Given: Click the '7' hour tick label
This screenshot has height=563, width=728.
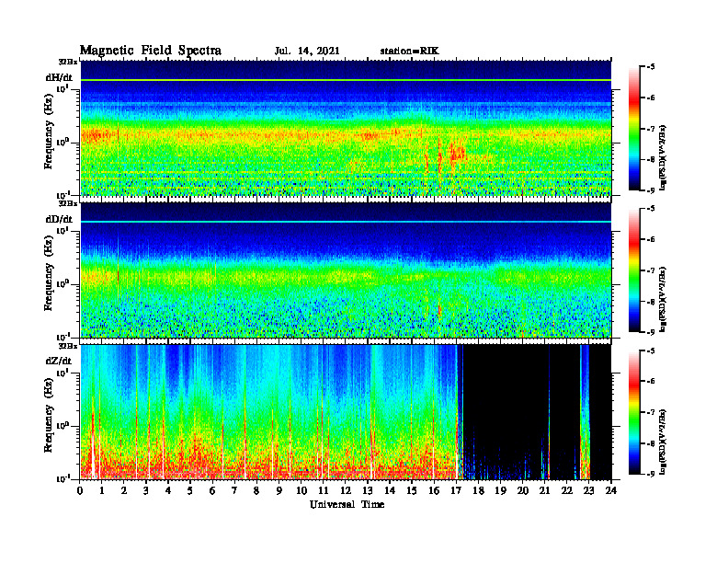Looking at the screenshot, I should (x=234, y=491).
